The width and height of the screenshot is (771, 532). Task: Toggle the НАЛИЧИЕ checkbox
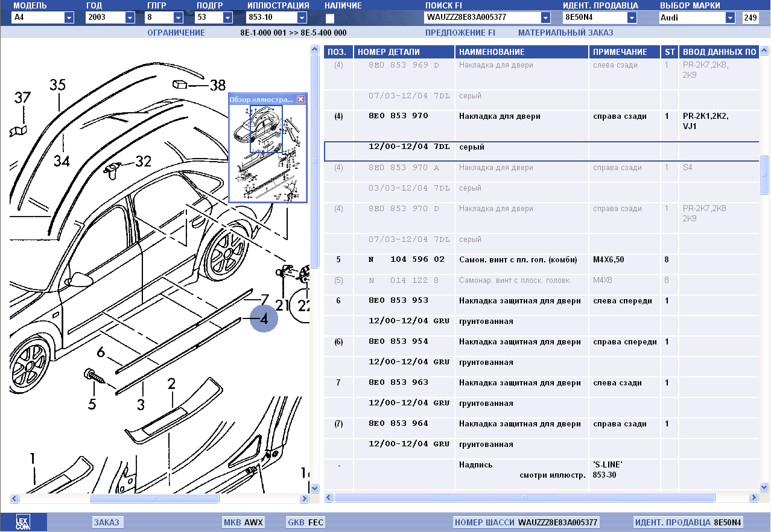click(x=330, y=18)
